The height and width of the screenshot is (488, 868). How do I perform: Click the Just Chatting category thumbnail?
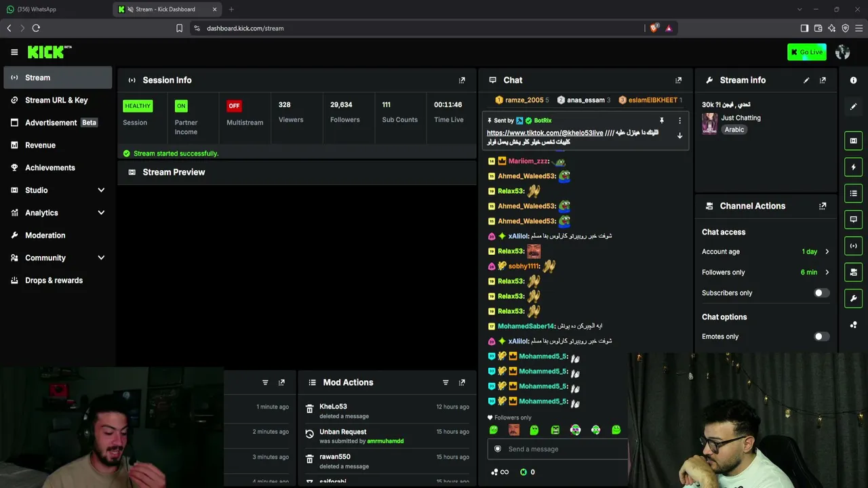(x=709, y=123)
